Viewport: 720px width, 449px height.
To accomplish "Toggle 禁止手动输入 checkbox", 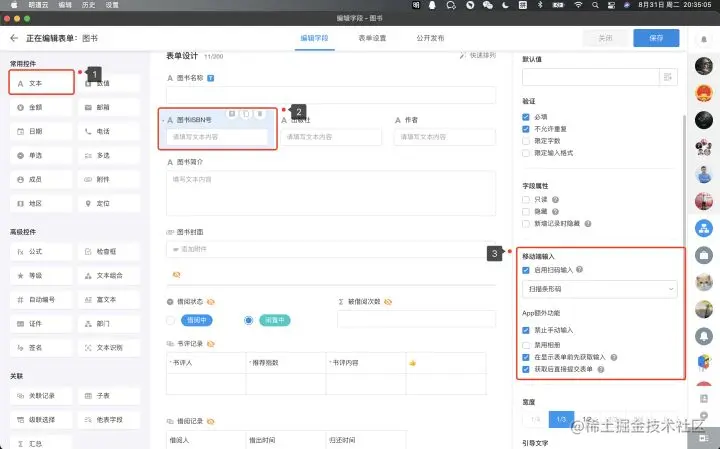I will coord(526,330).
